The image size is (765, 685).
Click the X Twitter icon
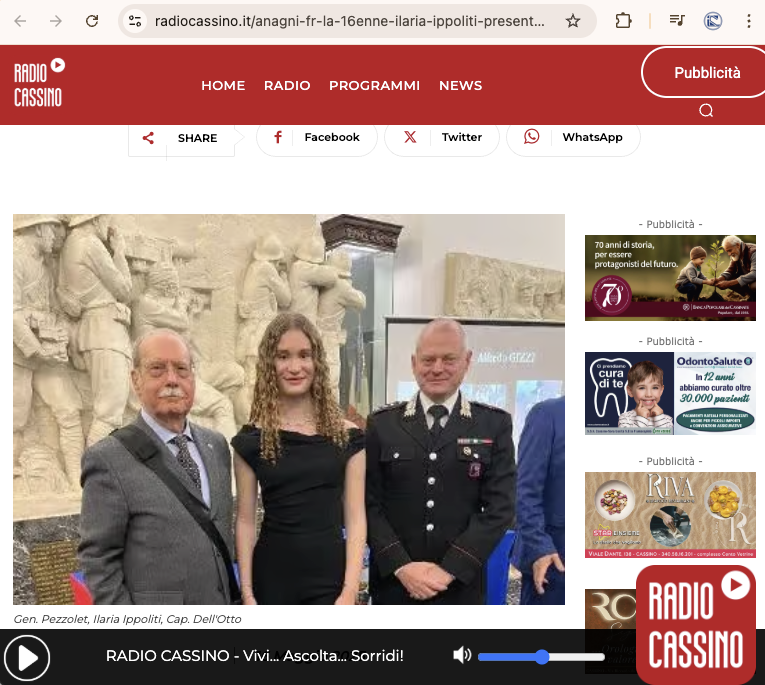(x=410, y=137)
